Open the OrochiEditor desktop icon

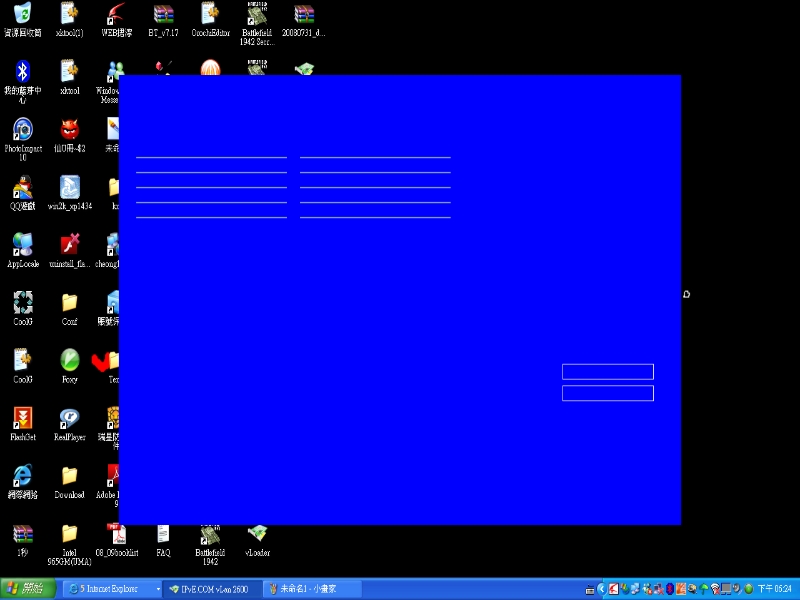pos(210,15)
